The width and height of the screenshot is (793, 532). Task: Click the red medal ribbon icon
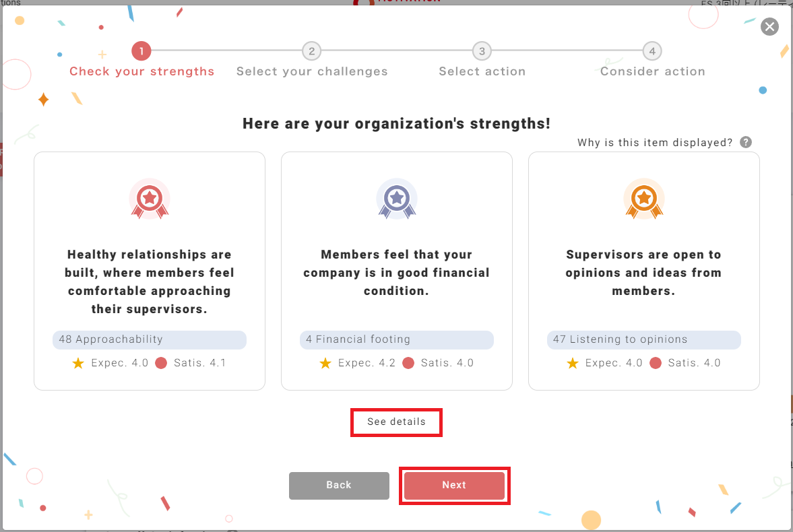pos(150,200)
